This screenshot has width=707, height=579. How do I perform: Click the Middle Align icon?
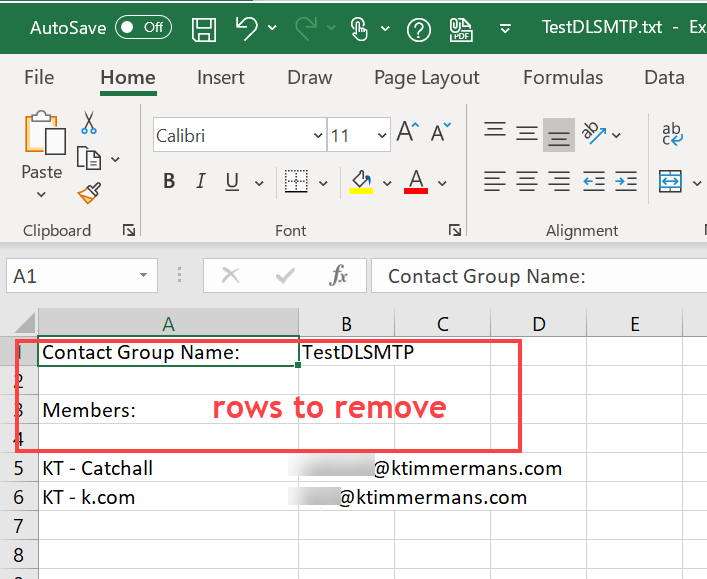click(527, 133)
